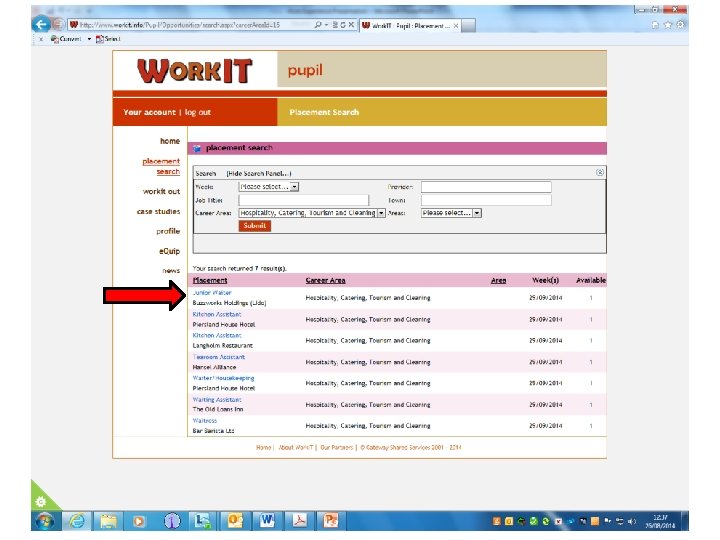
Task: Close the PDF toolbar with its X
Action: click(x=41, y=39)
